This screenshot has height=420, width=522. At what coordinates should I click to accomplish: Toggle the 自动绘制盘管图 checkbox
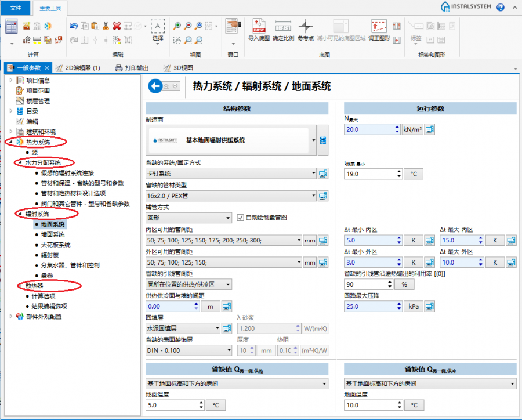pos(241,218)
